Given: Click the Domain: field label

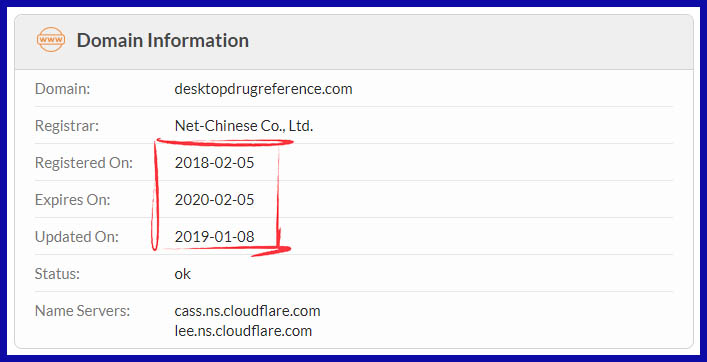Looking at the screenshot, I should [x=63, y=89].
